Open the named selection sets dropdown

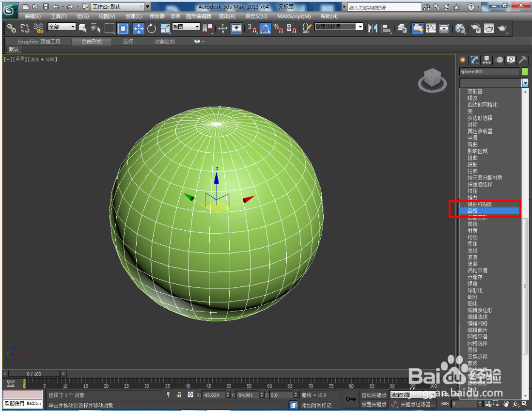(x=339, y=27)
